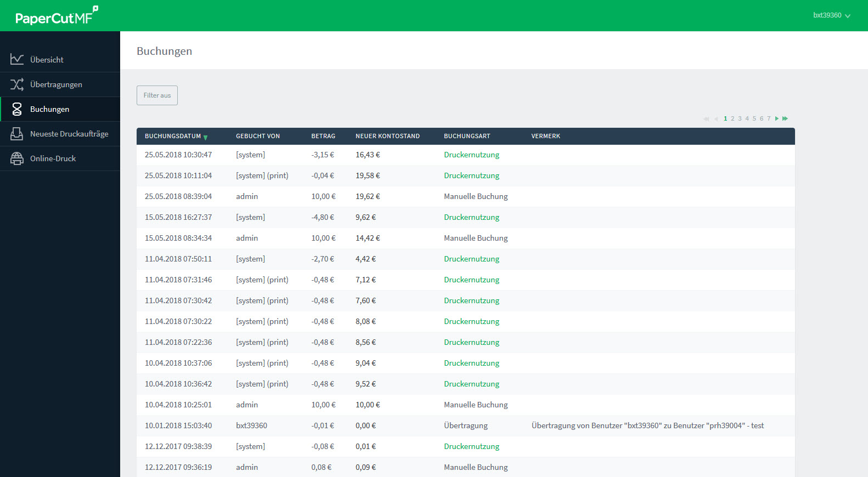The height and width of the screenshot is (477, 868).
Task: Click the Übertragungen shuffle arrows icon
Action: pyautogui.click(x=17, y=84)
